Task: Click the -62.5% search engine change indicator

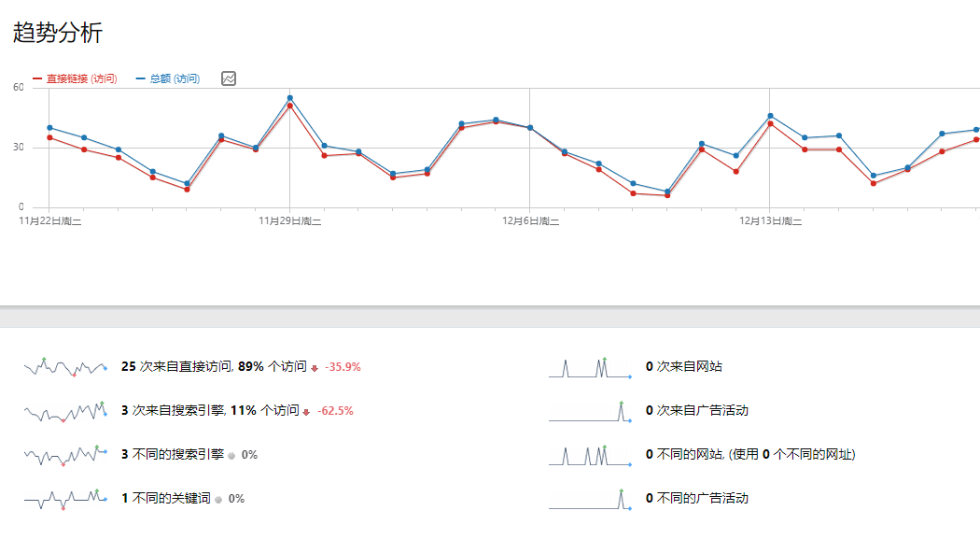Action: 334,411
